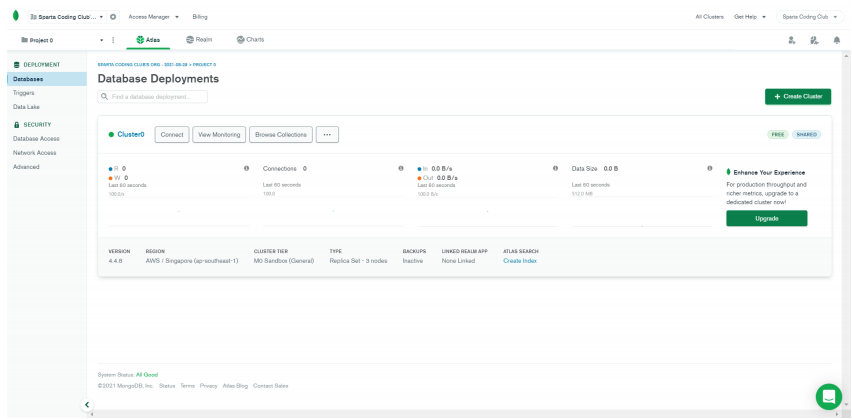Click the breadcrumb organization link
Image resolution: width=852 pixels, height=419 pixels.
(x=142, y=65)
